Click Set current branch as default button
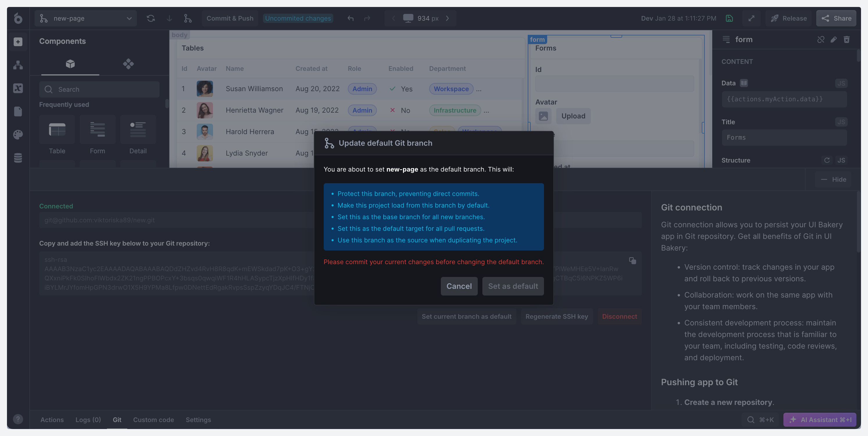 [x=466, y=316]
